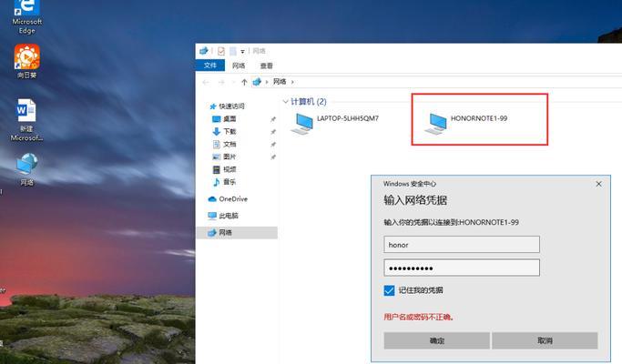Click the properties icon in quick access toolbar

pyautogui.click(x=221, y=51)
